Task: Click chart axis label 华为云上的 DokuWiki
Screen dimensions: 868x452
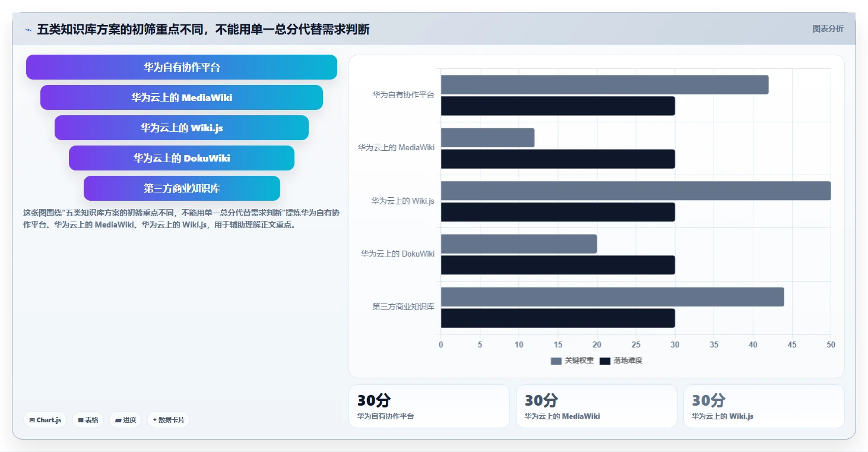Action: coord(398,254)
